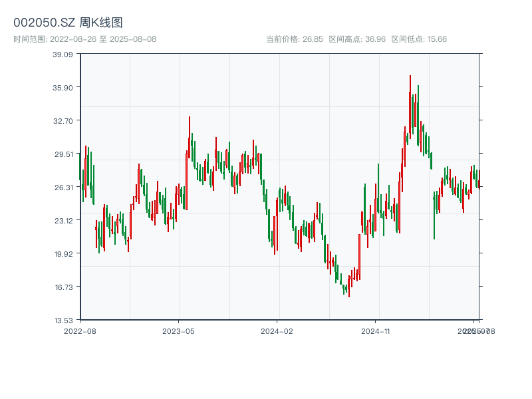The image size is (532, 399).
Task: Click the 2024-02 x-axis date label
Action: click(277, 331)
